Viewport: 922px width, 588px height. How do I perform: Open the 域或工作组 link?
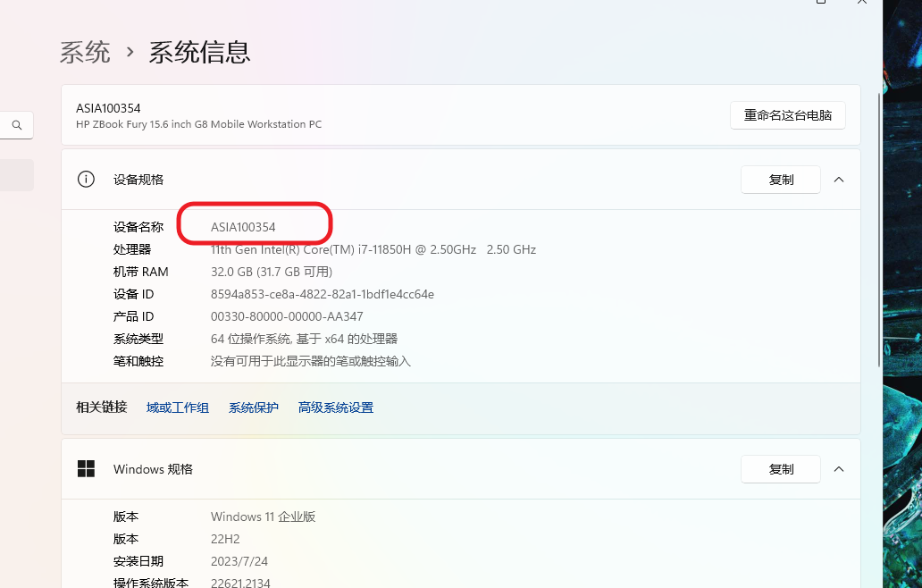tap(178, 407)
